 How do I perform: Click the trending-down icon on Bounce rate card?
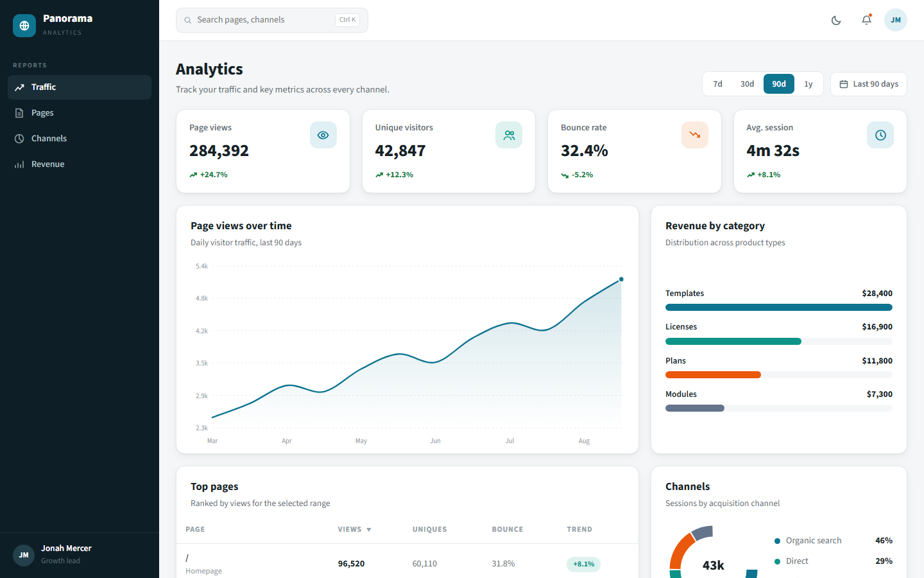[x=695, y=135]
